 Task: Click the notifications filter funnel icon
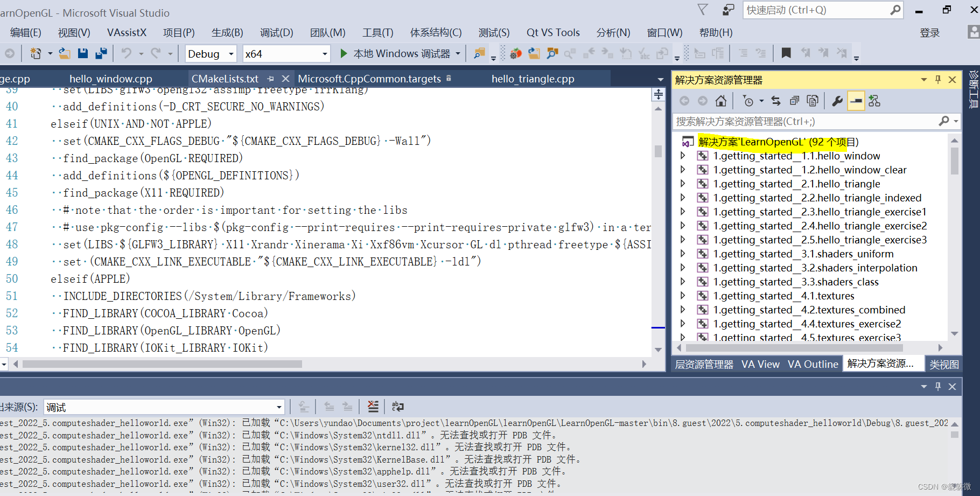click(x=703, y=10)
